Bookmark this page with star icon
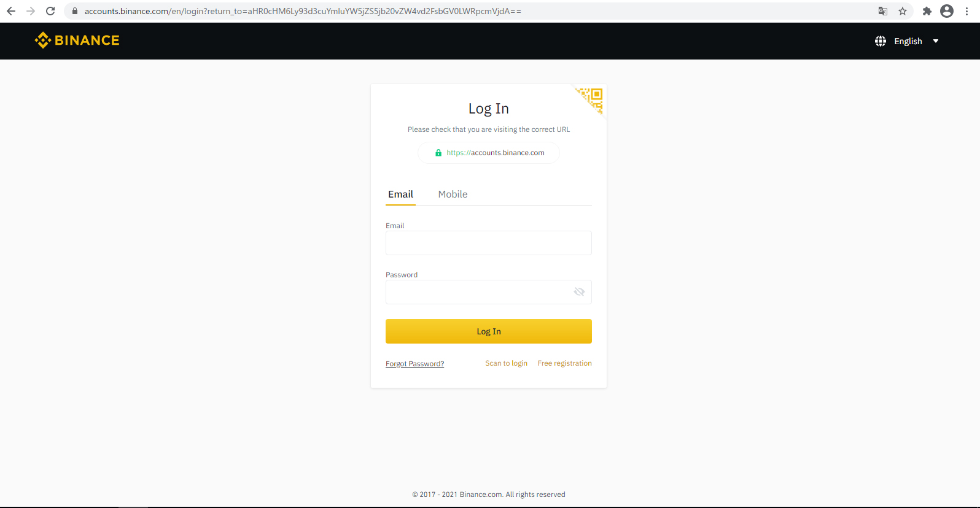Viewport: 980px width, 508px height. 903,11
